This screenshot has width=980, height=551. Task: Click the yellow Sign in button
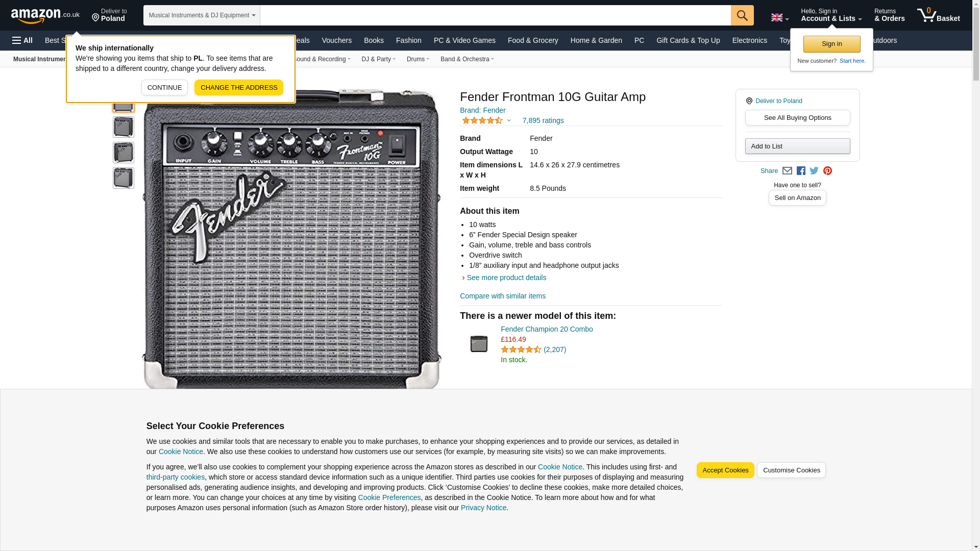(x=831, y=44)
